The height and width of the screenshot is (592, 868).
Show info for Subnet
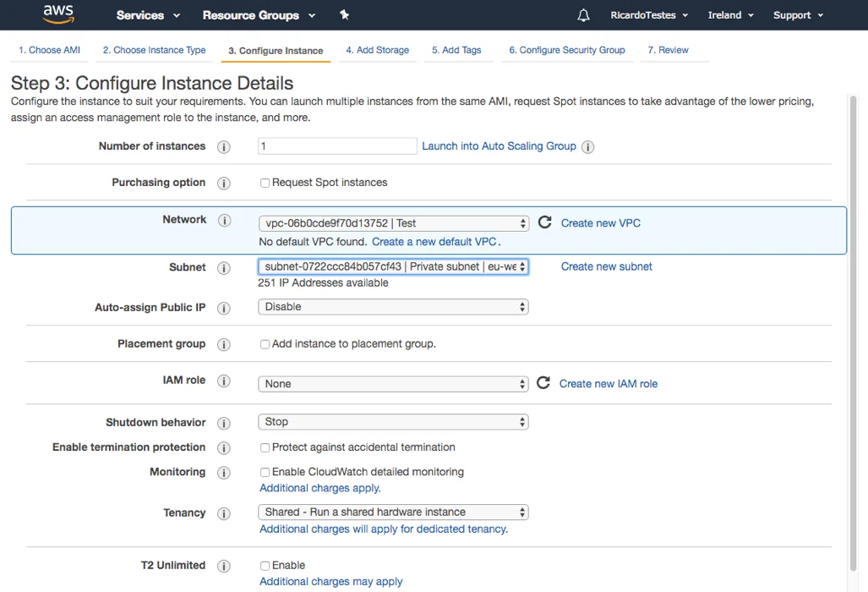coord(224,268)
